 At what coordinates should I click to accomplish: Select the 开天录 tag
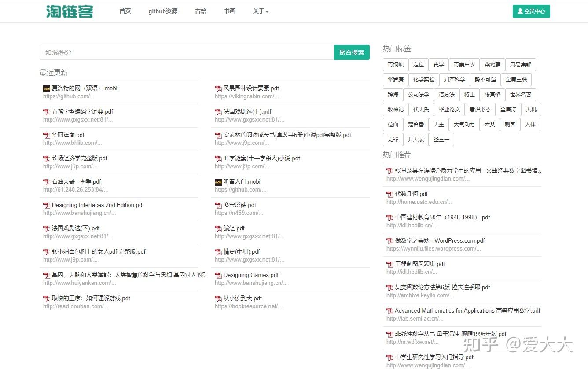pos(416,140)
